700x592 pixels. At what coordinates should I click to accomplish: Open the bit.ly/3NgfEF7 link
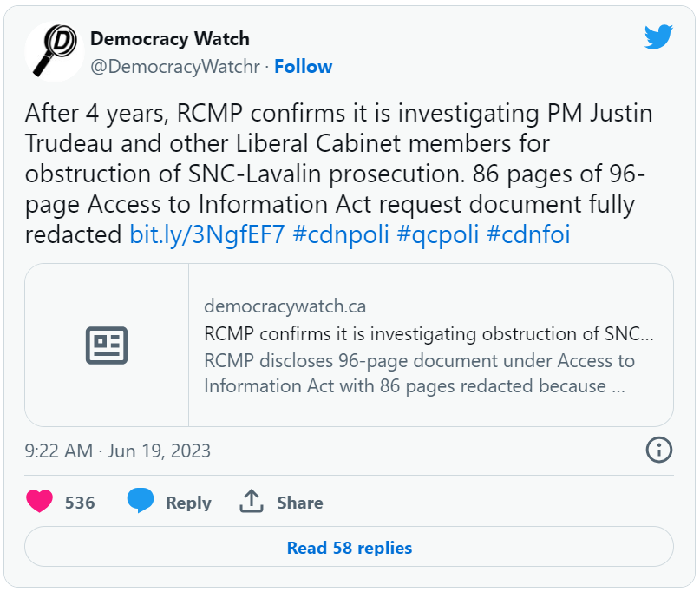click(206, 234)
